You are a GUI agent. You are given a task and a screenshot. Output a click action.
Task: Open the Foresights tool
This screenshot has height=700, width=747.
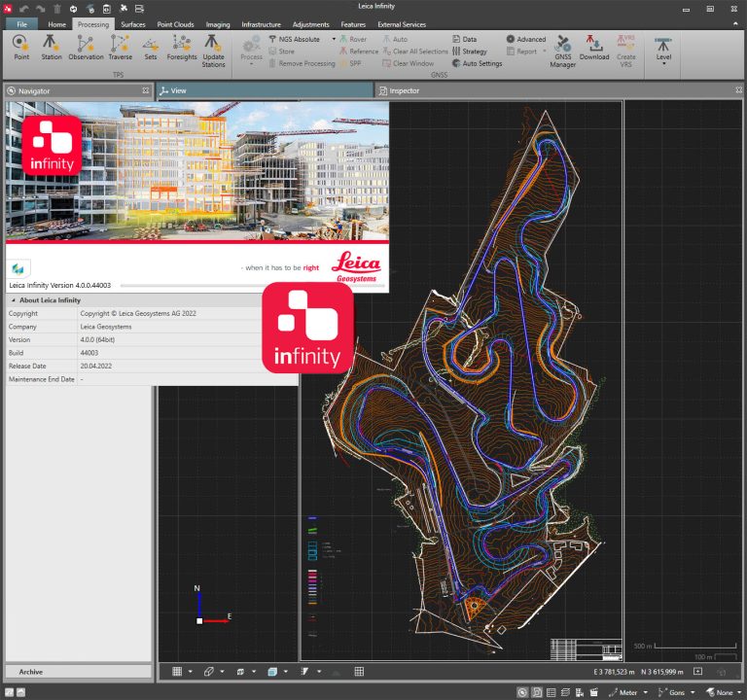[x=182, y=48]
